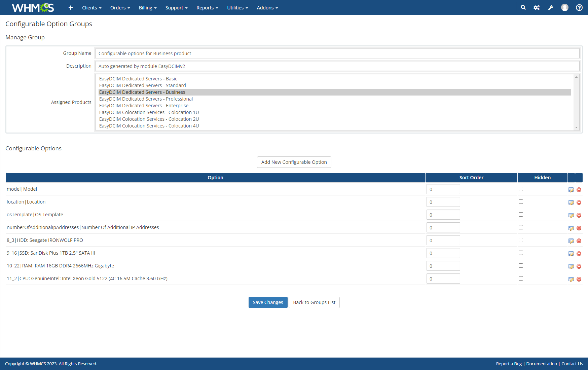Open the Documentation footer link

541,364
